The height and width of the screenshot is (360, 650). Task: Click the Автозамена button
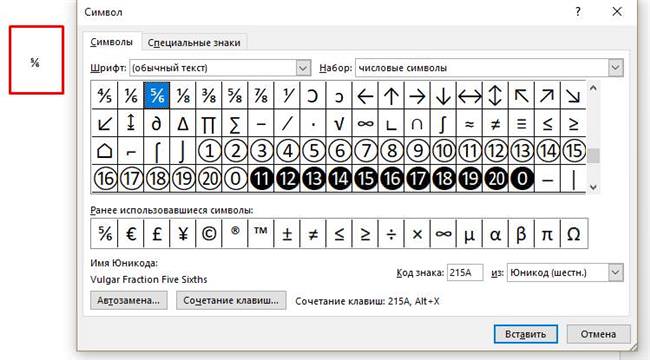tap(129, 300)
